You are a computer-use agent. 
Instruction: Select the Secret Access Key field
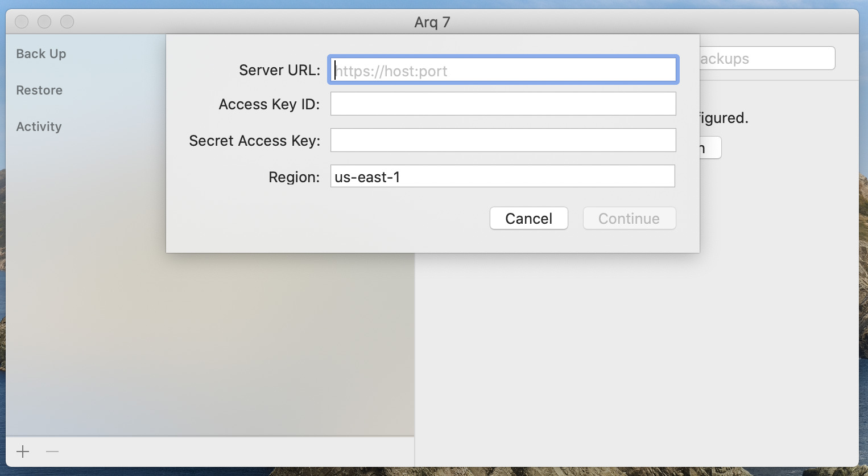503,140
